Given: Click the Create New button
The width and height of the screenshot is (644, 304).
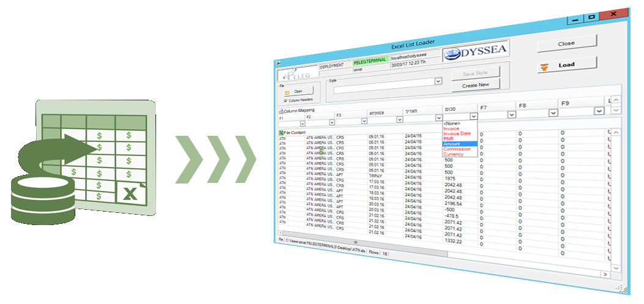Looking at the screenshot, I should pyautogui.click(x=476, y=85).
